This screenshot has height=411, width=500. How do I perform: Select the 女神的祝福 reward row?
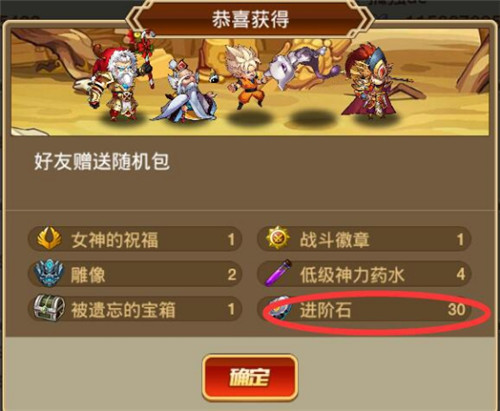[135, 239]
